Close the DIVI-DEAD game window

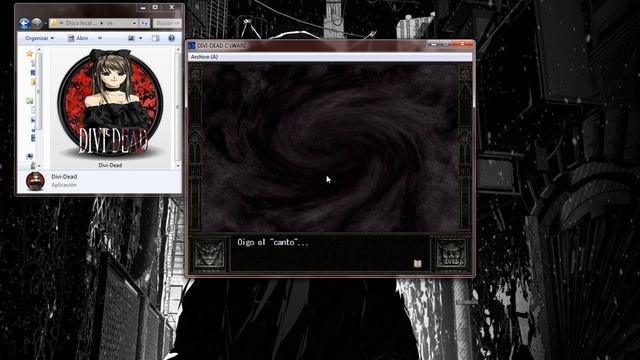click(462, 44)
